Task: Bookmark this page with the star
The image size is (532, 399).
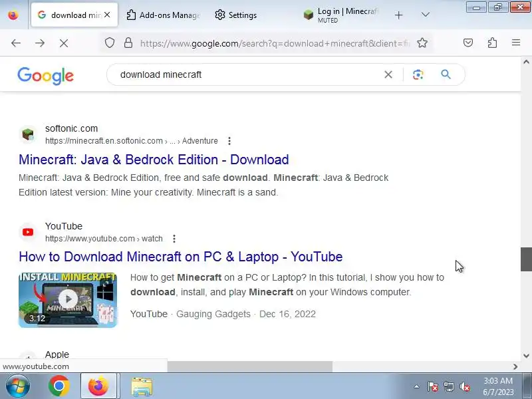Action: (422, 43)
